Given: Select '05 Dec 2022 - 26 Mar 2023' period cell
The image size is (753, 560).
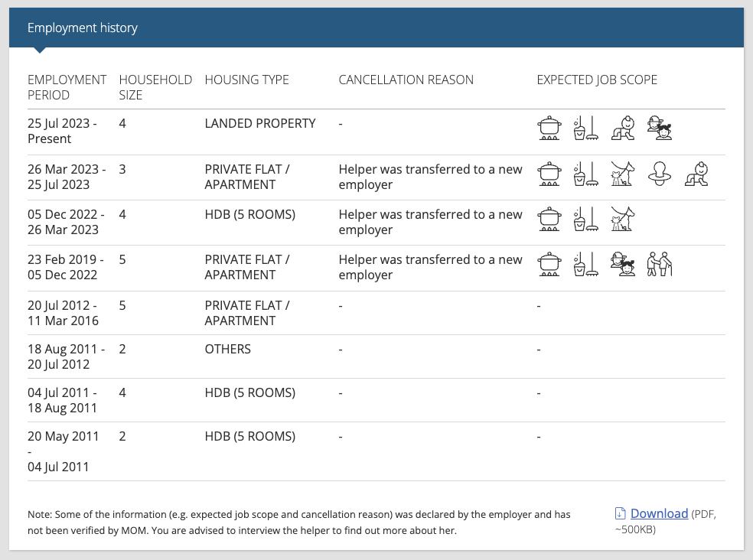Looking at the screenshot, I should point(66,222).
